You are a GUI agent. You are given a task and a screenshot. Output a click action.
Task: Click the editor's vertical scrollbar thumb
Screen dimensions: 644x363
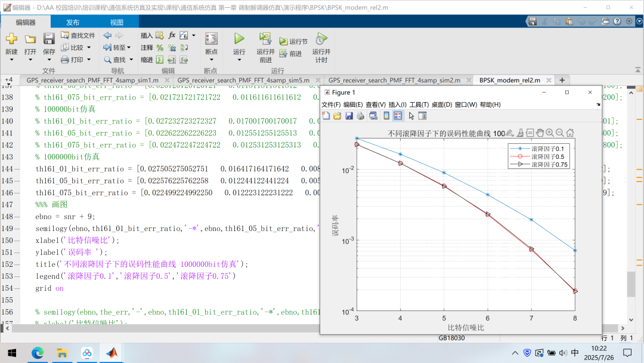631,284
